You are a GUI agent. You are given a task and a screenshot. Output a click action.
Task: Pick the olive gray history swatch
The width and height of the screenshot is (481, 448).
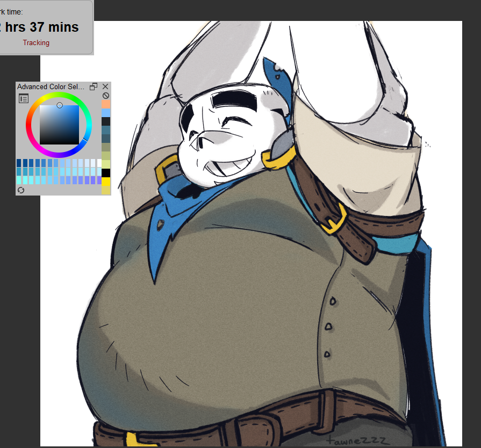tap(106, 147)
